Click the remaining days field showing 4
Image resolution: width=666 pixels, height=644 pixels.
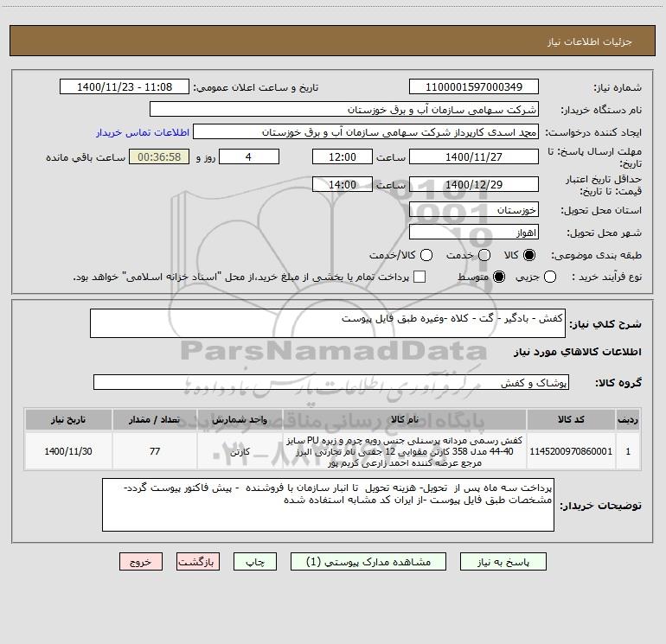pos(249,156)
